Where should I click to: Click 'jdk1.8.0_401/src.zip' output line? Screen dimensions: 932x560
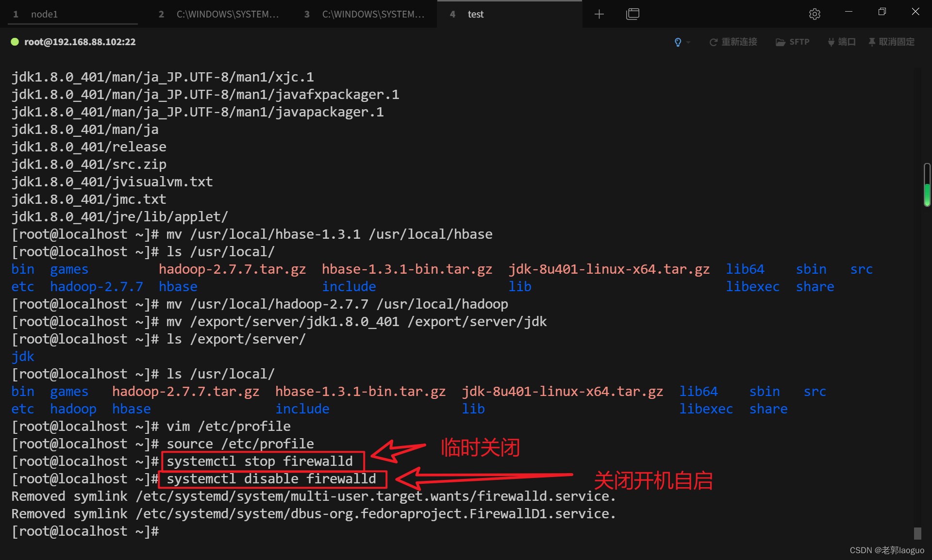click(x=89, y=164)
